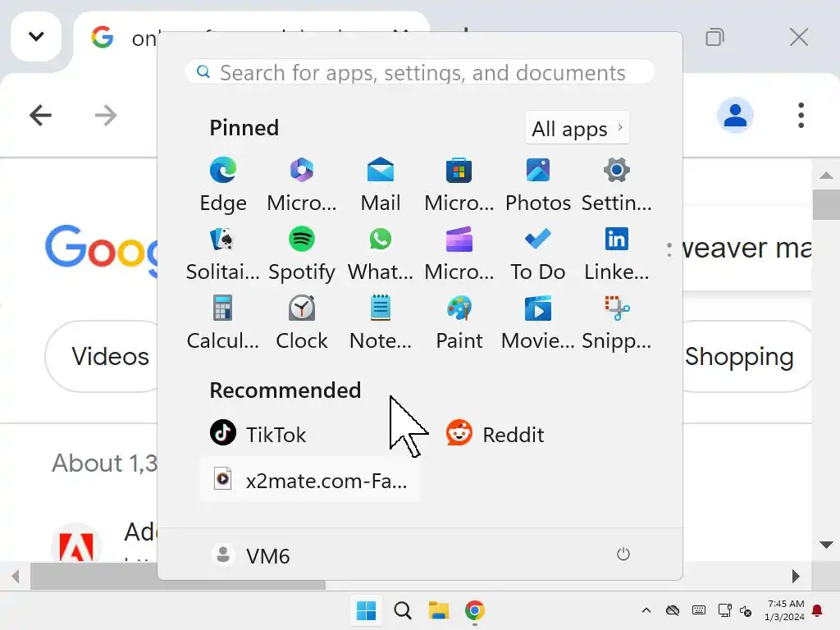Open the Microsoft Store pinned icon
Image resolution: width=840 pixels, height=630 pixels.
coord(459,185)
